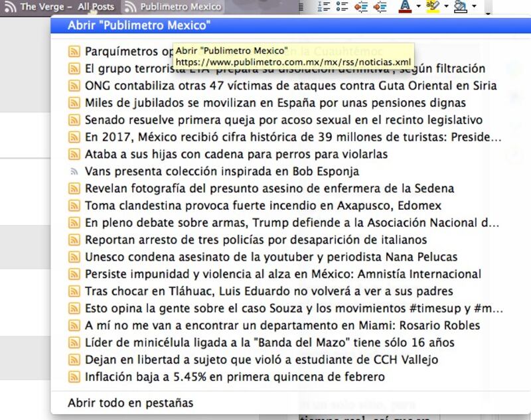
Task: Expand the highlighting color dropdown arrow
Action: [x=446, y=6]
